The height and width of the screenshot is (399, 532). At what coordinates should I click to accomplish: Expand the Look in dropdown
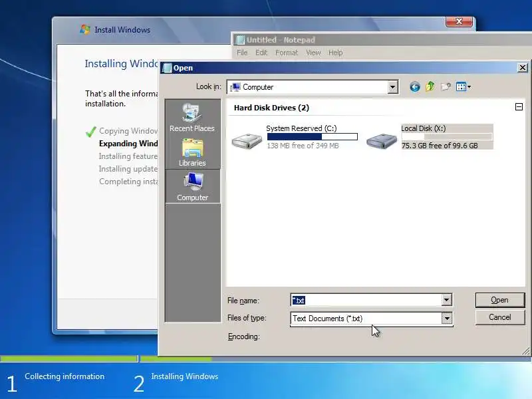(392, 87)
